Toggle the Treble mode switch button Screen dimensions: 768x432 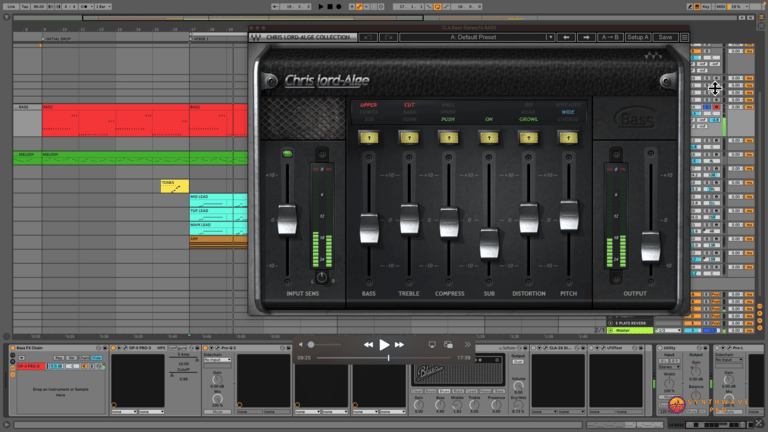click(x=409, y=138)
